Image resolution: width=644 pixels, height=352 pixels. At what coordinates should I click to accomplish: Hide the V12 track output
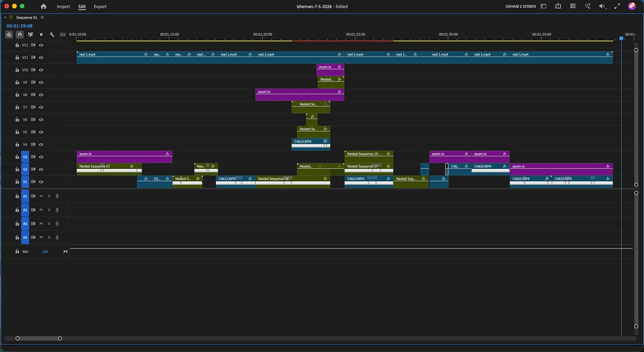coord(41,45)
